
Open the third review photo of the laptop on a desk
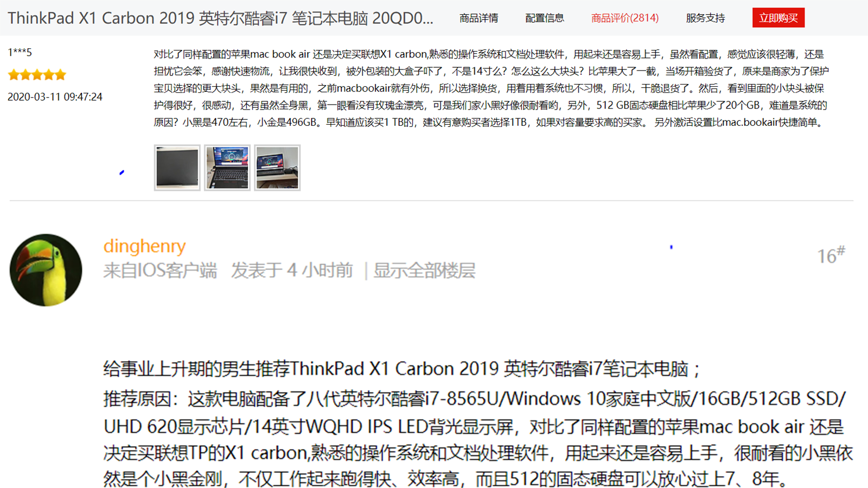277,168
